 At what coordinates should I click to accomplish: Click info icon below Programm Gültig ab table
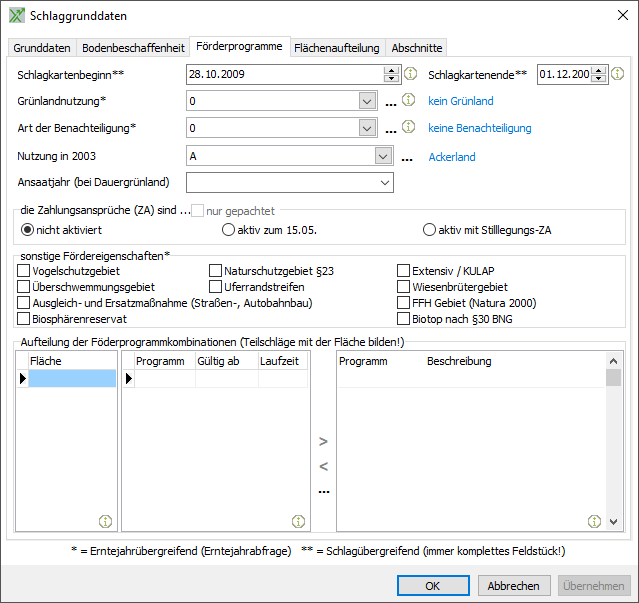coord(297,521)
